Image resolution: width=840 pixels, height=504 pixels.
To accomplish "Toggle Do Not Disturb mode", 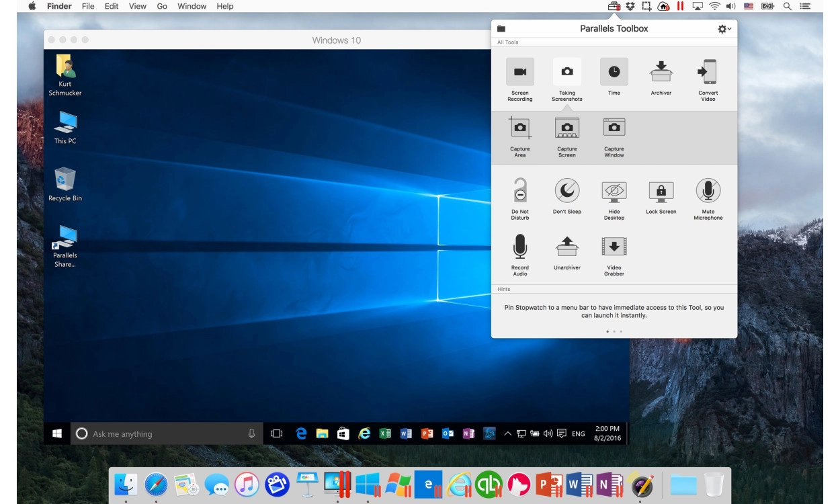I will point(519,191).
